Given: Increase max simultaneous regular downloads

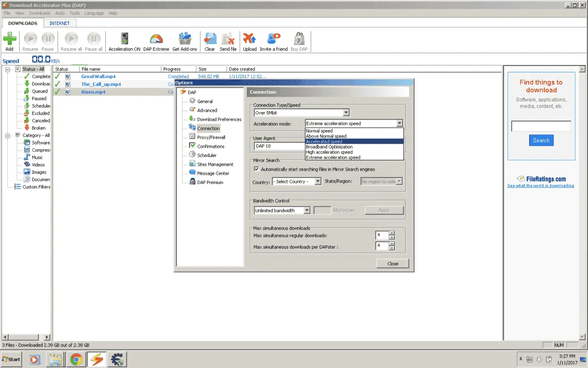Looking at the screenshot, I should 392,233.
